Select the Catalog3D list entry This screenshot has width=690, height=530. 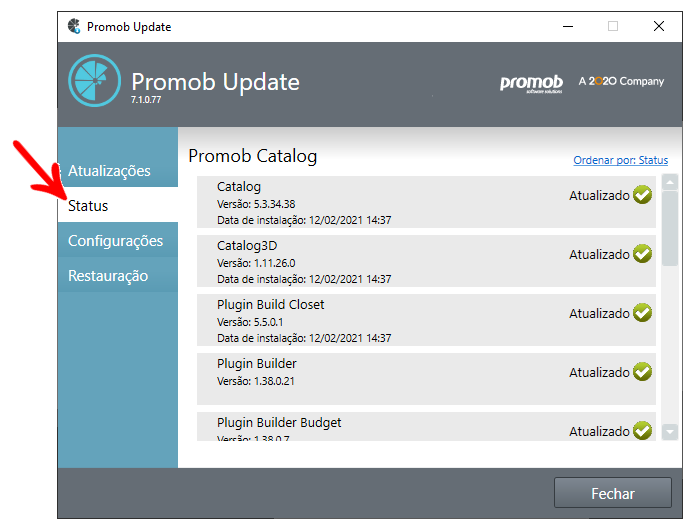point(426,261)
